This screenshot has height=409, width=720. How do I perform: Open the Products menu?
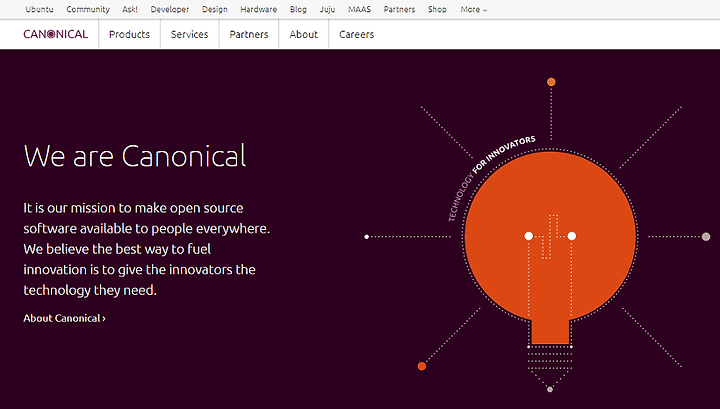(x=129, y=34)
